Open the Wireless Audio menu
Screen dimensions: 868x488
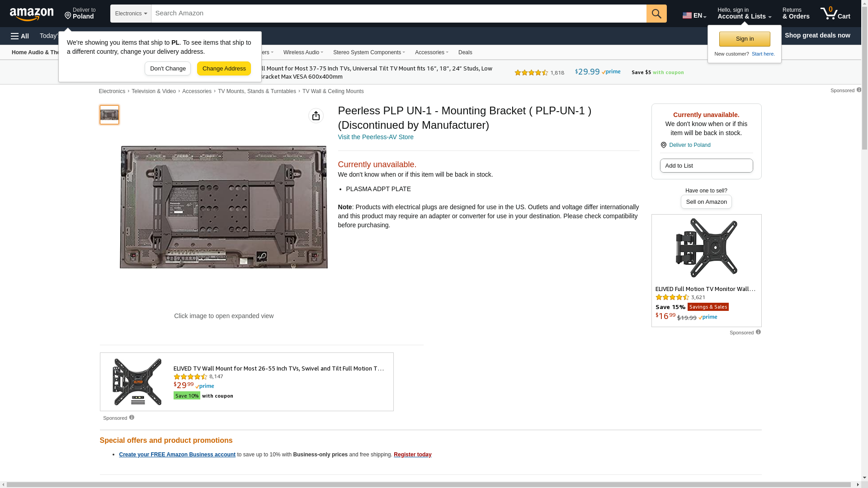[x=303, y=52]
